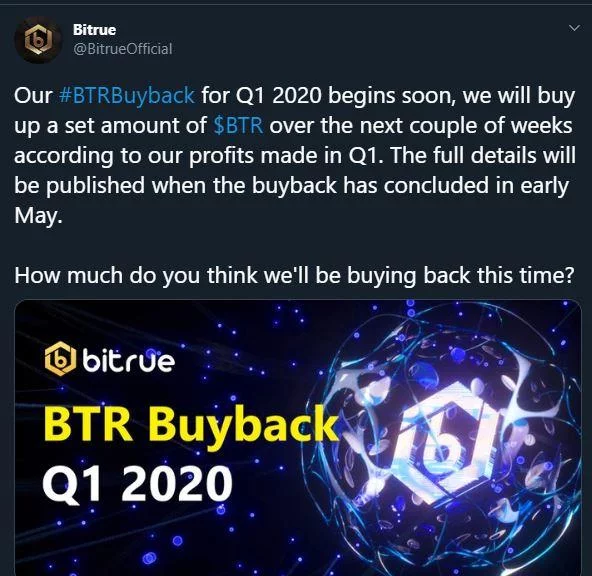592x576 pixels.
Task: Click 'up a set amount of' text
Action: 110,126
